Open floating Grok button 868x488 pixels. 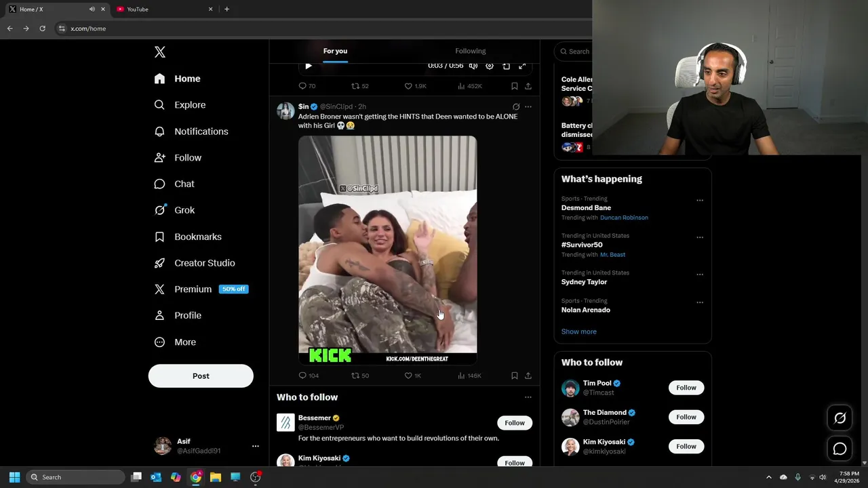click(840, 418)
